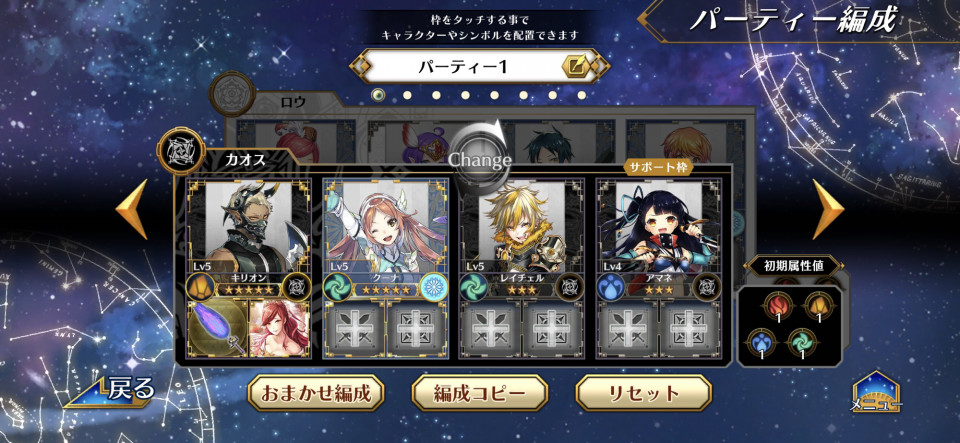Select the Law emblem badge icon
The height and width of the screenshot is (443, 960).
232,94
